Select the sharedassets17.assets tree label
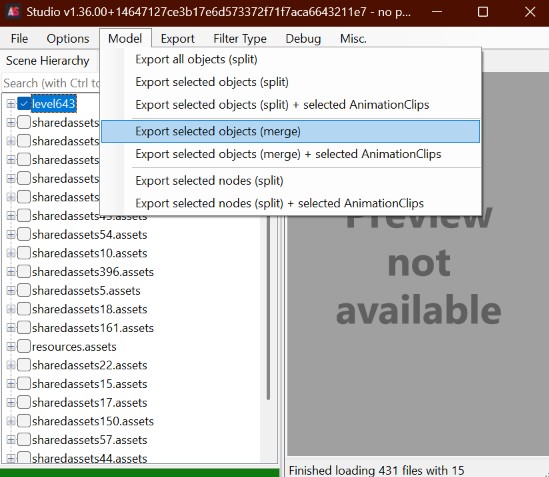This screenshot has height=477, width=549. click(90, 402)
